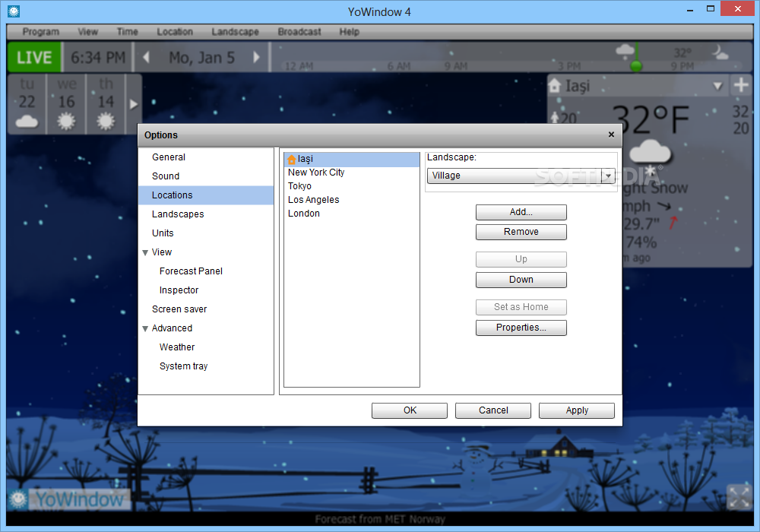The image size is (760, 532).
Task: Open the Help menu
Action: pos(350,31)
